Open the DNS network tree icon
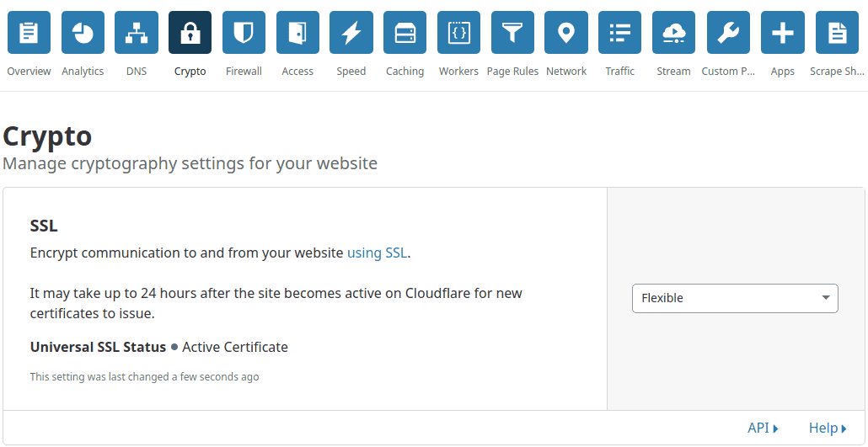This screenshot has width=868, height=447. pyautogui.click(x=137, y=33)
